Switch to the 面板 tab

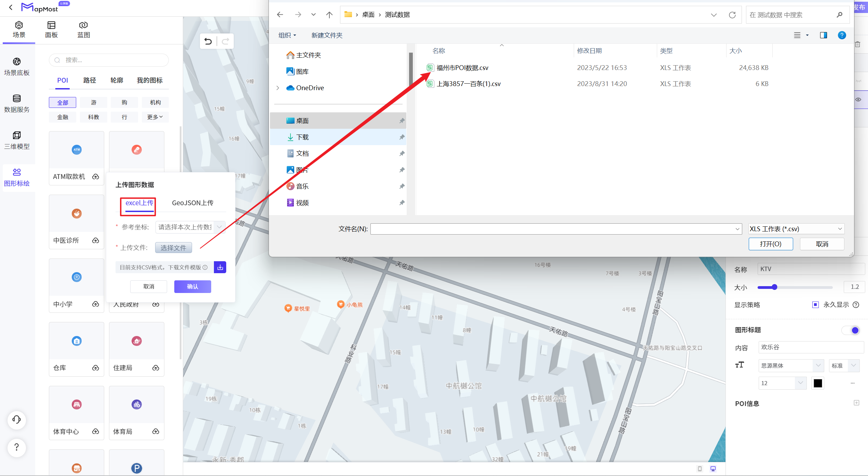[51, 30]
